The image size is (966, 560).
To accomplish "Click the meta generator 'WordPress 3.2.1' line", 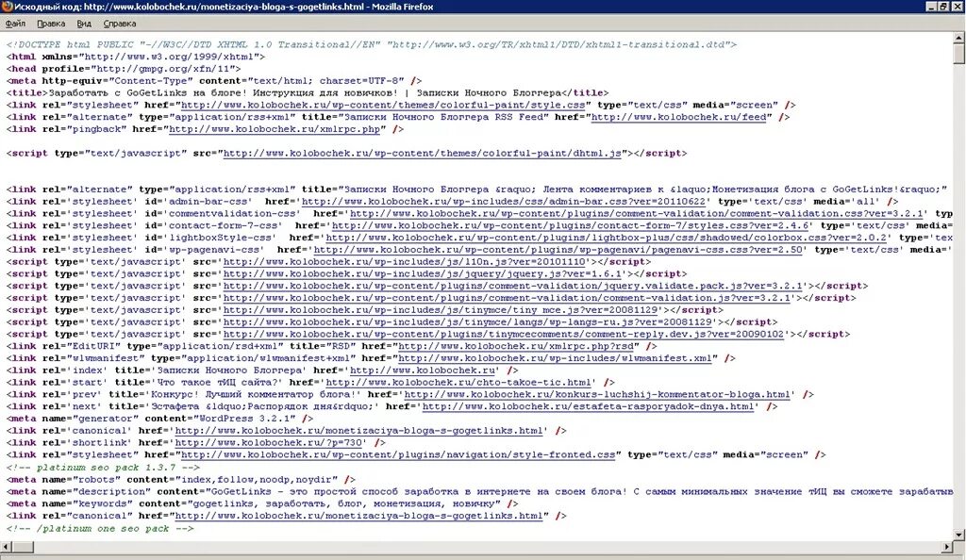I will pos(160,419).
